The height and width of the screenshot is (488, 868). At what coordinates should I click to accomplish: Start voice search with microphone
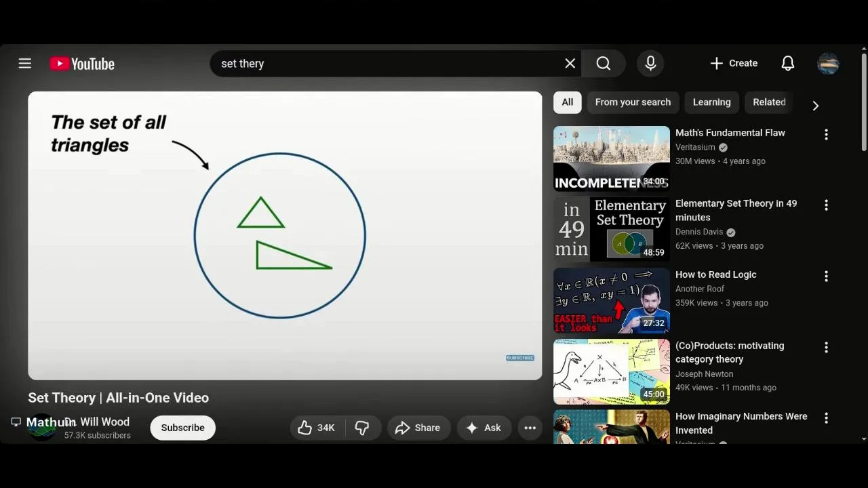pyautogui.click(x=650, y=63)
